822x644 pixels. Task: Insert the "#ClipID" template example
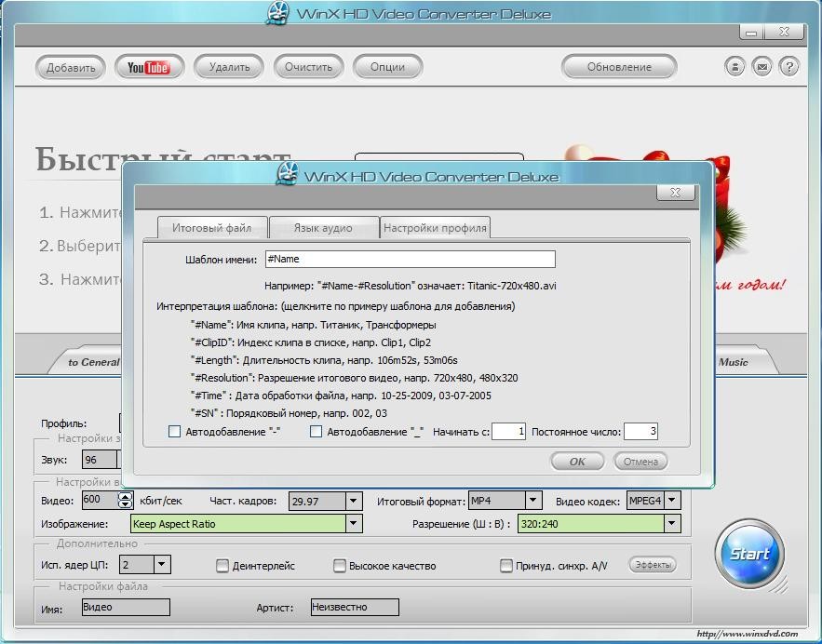[x=311, y=342]
